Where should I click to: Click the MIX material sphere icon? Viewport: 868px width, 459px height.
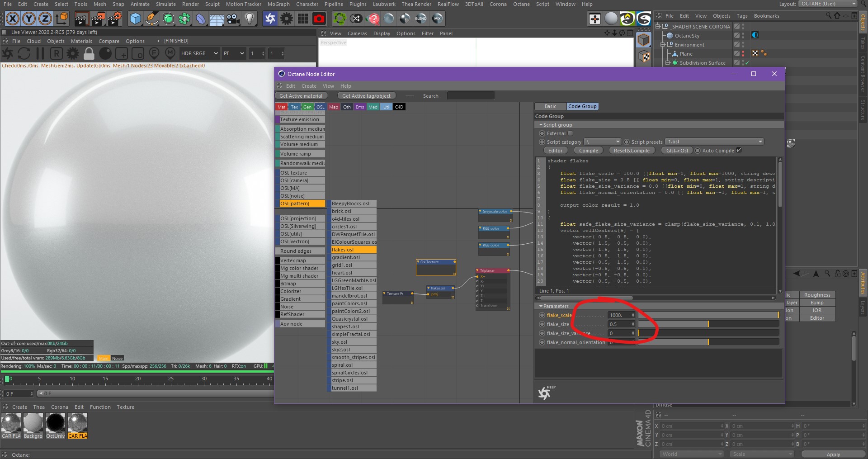pos(437,19)
